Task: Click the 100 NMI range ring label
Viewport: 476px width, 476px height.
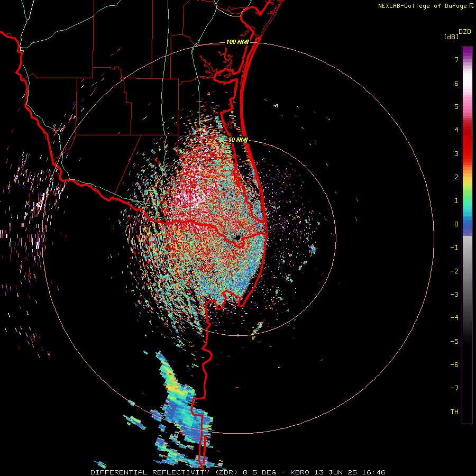Action: [x=237, y=42]
